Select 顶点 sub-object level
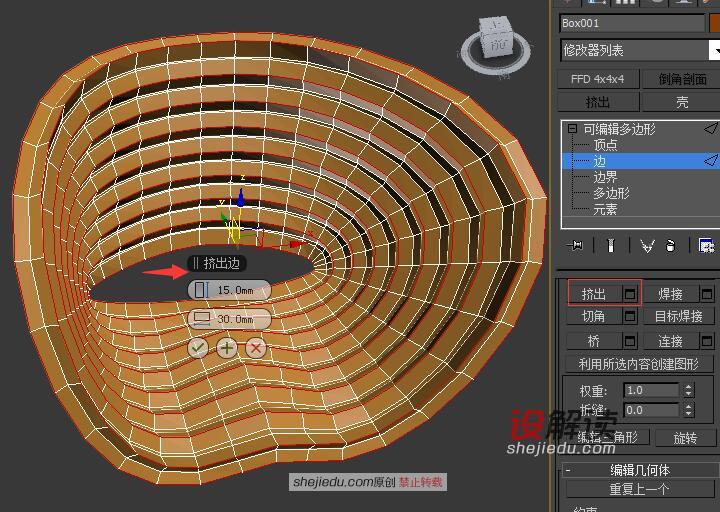This screenshot has width=720, height=512. pos(605,145)
